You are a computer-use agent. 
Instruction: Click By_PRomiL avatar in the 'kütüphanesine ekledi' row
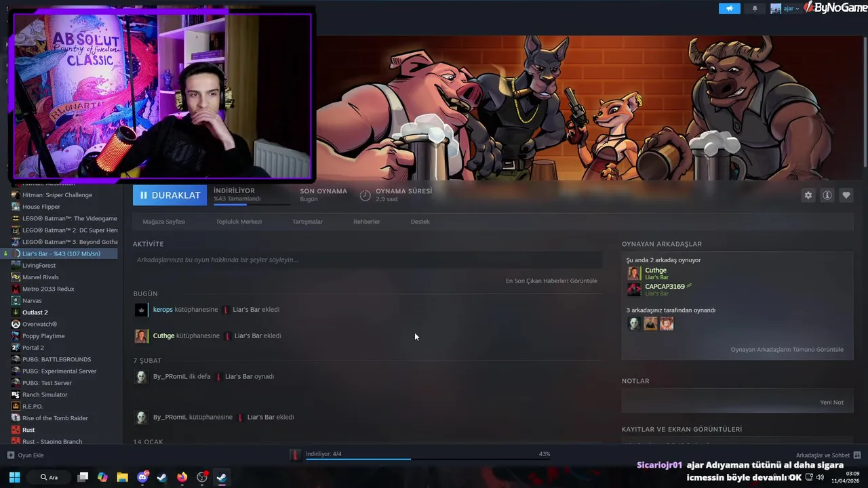click(141, 418)
